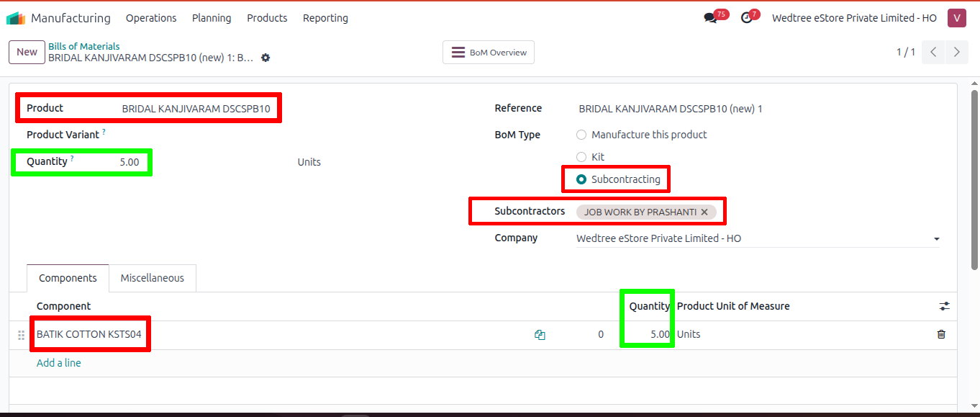980x417 pixels.
Task: Click the 0 value in component row
Action: coord(601,334)
